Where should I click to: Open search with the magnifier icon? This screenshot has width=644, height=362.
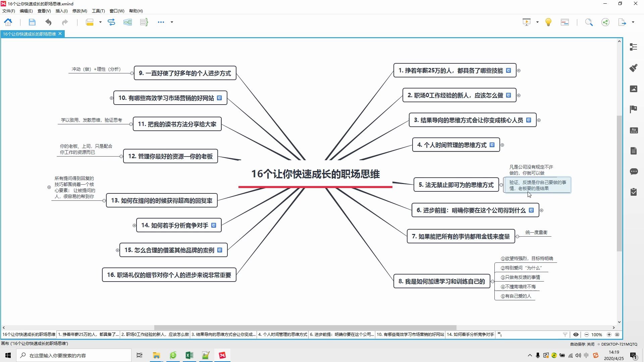[x=589, y=22]
